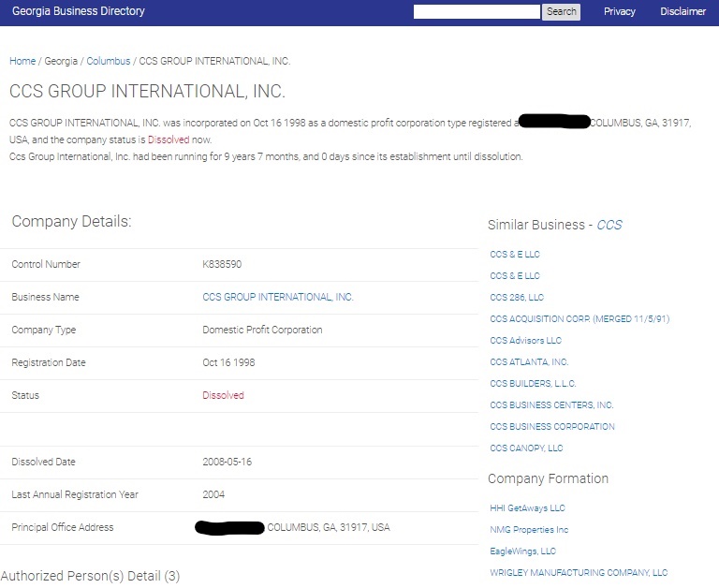This screenshot has height=588, width=719.
Task: Click the Authorized Person(s) Detail (3) heading
Action: [90, 576]
